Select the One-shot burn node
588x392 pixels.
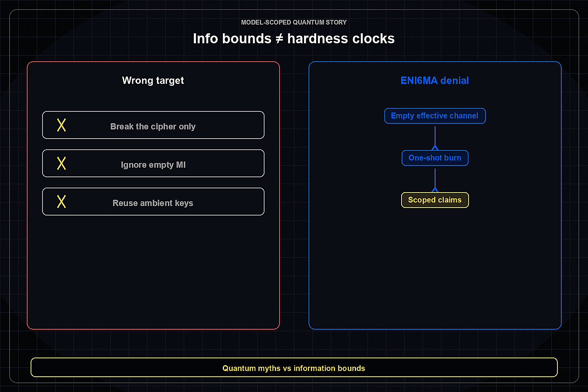[435, 158]
